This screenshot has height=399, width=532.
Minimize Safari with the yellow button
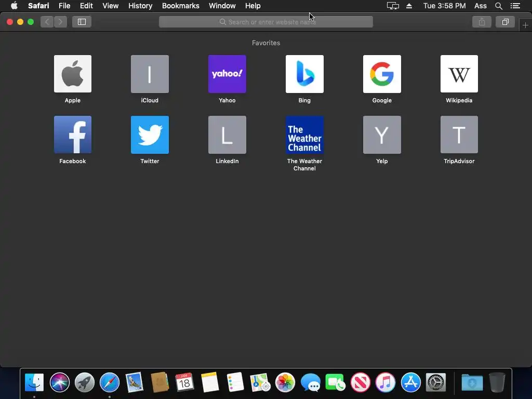tap(20, 22)
